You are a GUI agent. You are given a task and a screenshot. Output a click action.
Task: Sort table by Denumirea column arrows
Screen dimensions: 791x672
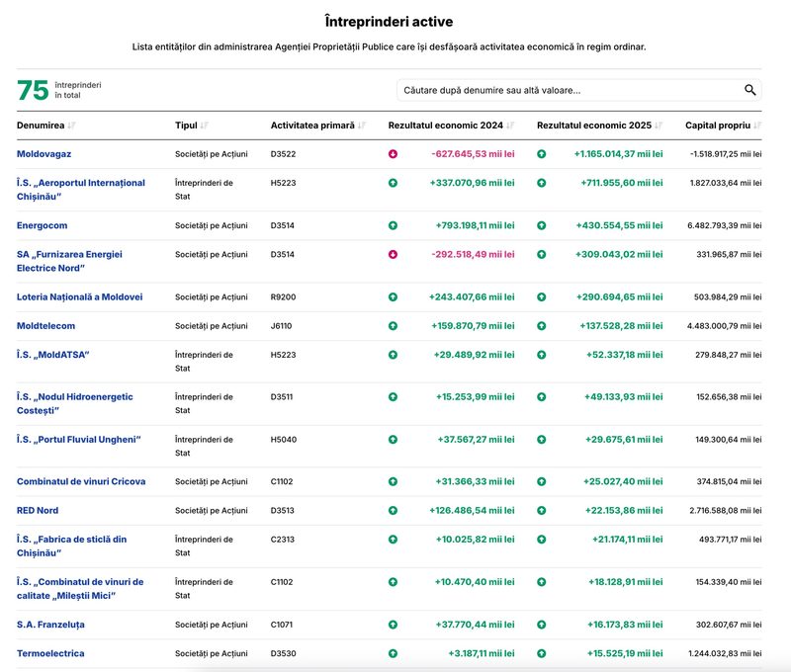coord(71,126)
